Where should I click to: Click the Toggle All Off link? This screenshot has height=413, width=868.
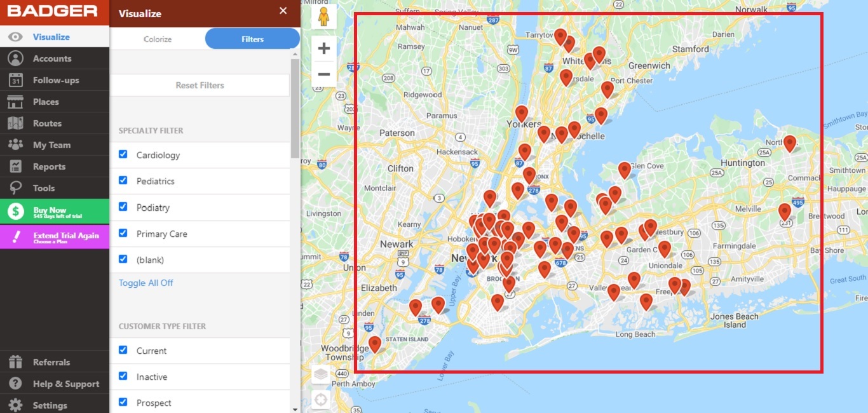[x=146, y=283]
